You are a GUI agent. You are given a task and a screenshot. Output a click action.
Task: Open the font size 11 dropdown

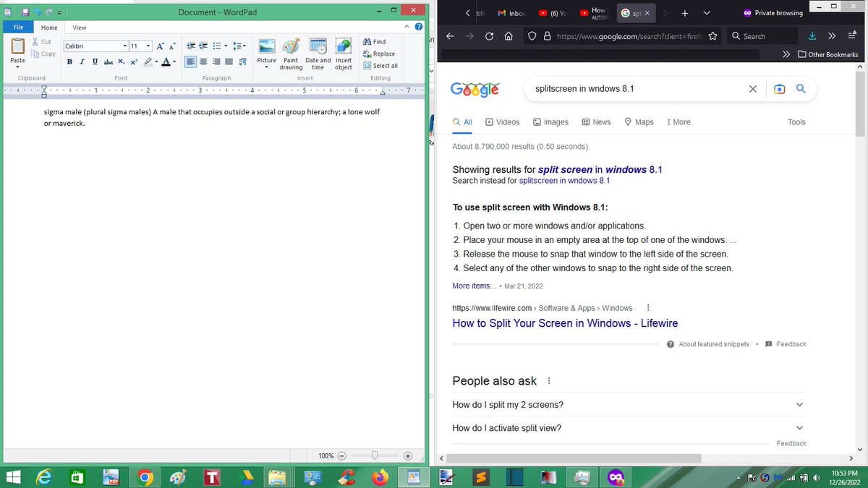(148, 46)
